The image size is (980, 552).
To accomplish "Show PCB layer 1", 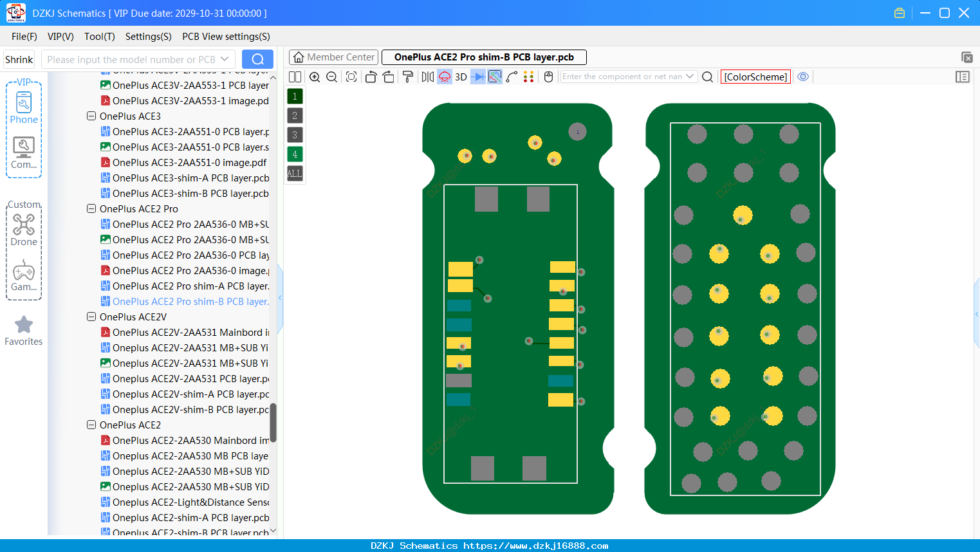I will (295, 97).
